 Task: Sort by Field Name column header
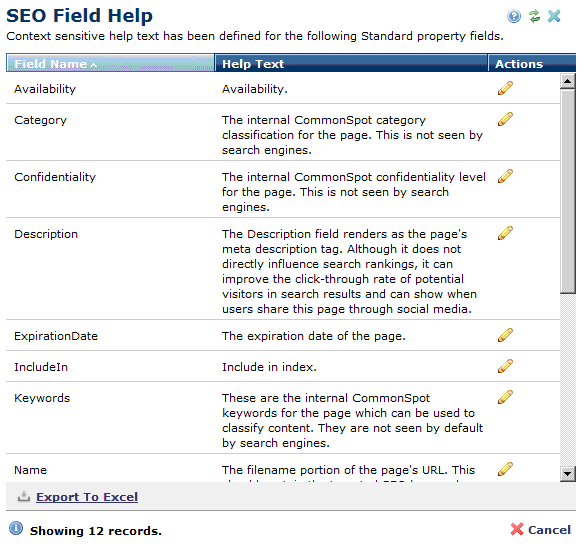[x=110, y=63]
